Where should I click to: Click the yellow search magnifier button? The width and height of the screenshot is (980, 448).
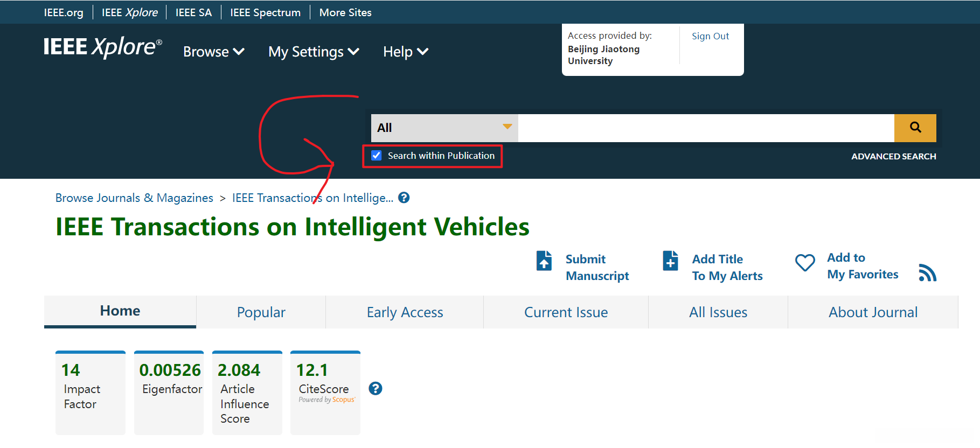(915, 128)
